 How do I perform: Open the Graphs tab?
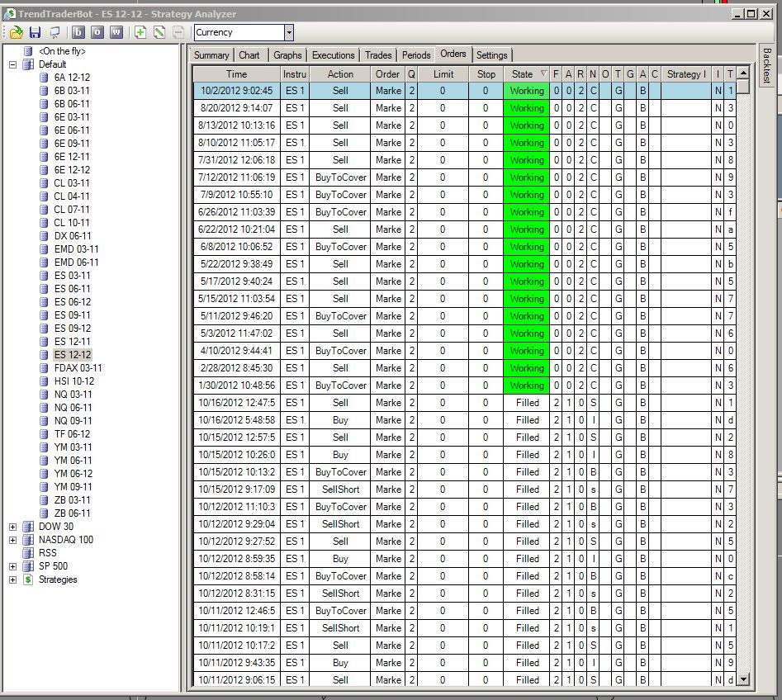(287, 54)
